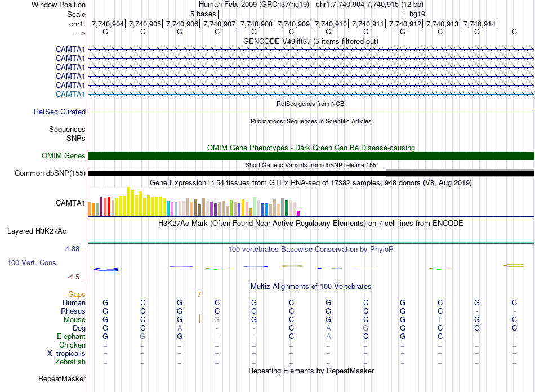Click the Zebrafish alignment row label
Screen dimensions: 535x392
(70, 362)
